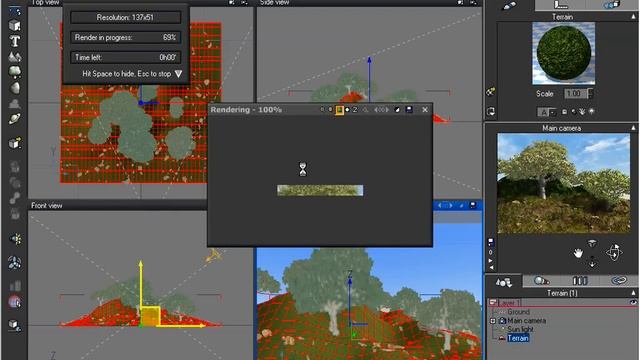
Task: Click the hand-shaped icon under Scale
Action: pyautogui.click(x=582, y=111)
